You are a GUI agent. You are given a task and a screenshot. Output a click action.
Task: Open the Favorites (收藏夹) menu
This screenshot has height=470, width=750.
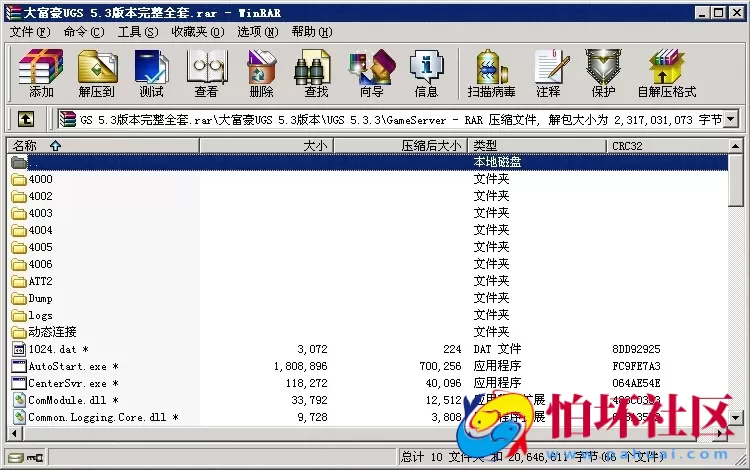[x=198, y=32]
